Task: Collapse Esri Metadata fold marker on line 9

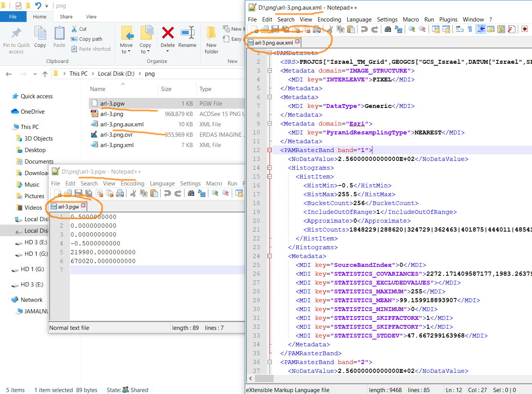Action: pos(269,124)
